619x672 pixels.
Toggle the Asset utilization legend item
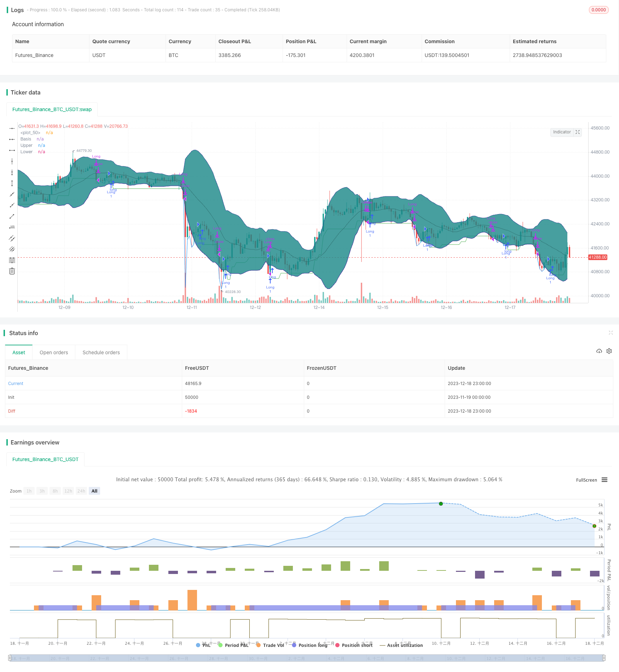(x=401, y=645)
